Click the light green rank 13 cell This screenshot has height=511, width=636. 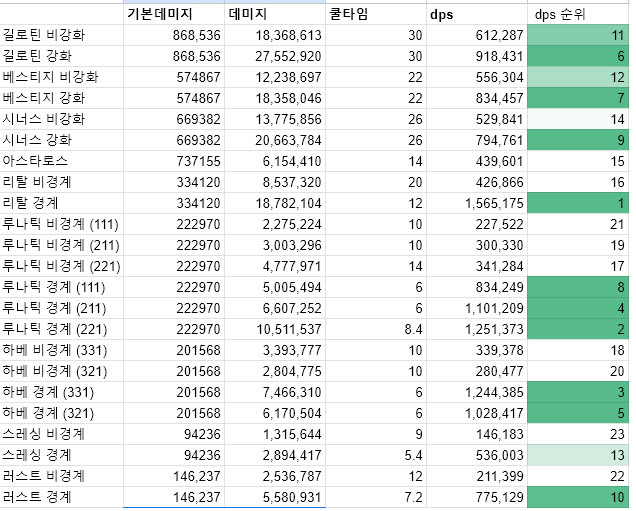578,455
